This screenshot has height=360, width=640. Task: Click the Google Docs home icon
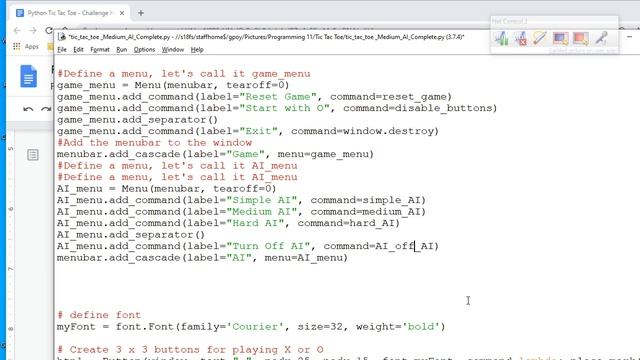click(29, 76)
